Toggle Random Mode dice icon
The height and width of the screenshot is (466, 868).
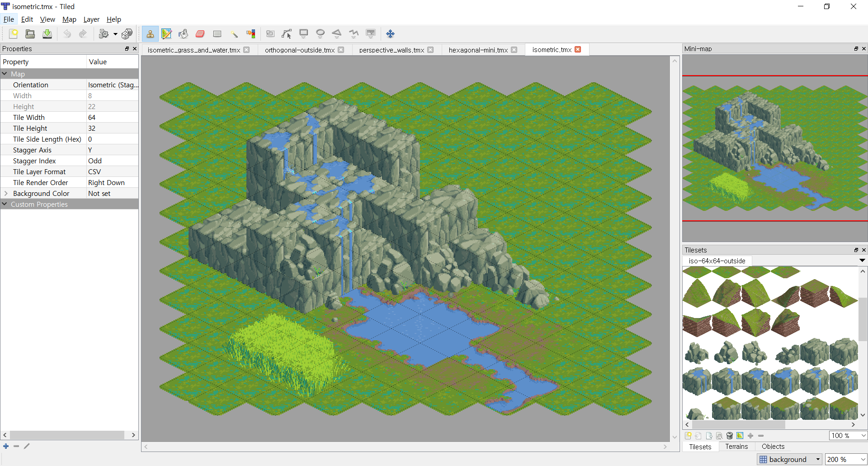coord(127,34)
